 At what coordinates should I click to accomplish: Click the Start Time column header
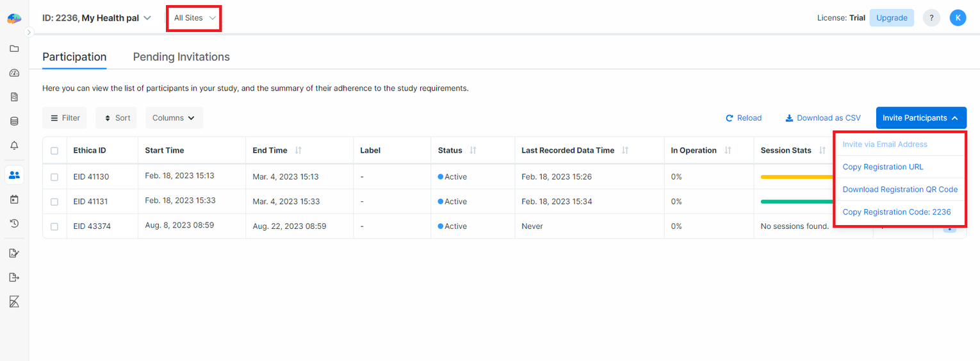pyautogui.click(x=165, y=151)
